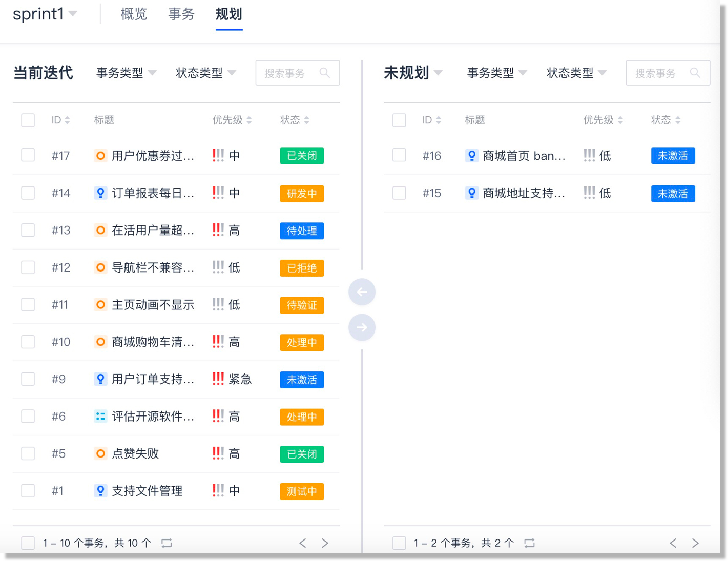728x561 pixels.
Task: Click bug type icon of issue #17
Action: click(x=101, y=156)
